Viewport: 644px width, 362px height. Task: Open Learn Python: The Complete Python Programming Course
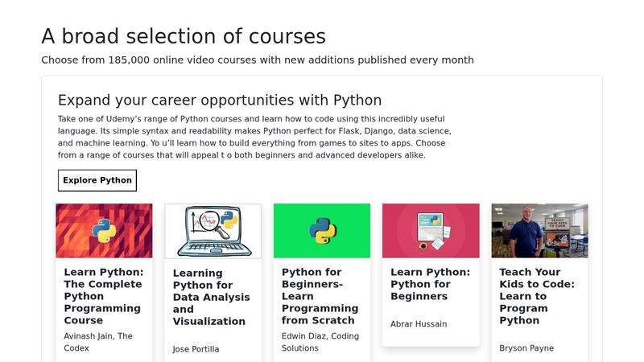click(x=103, y=296)
